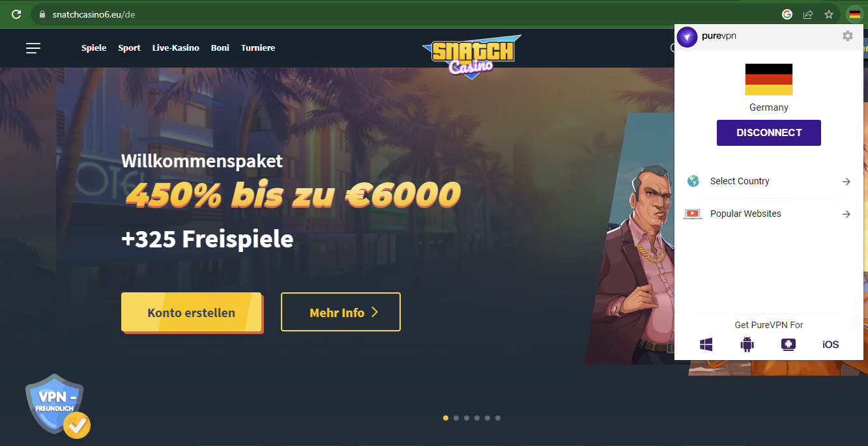This screenshot has height=446, width=868.
Task: Bookmark this page with the star icon
Action: click(x=829, y=14)
